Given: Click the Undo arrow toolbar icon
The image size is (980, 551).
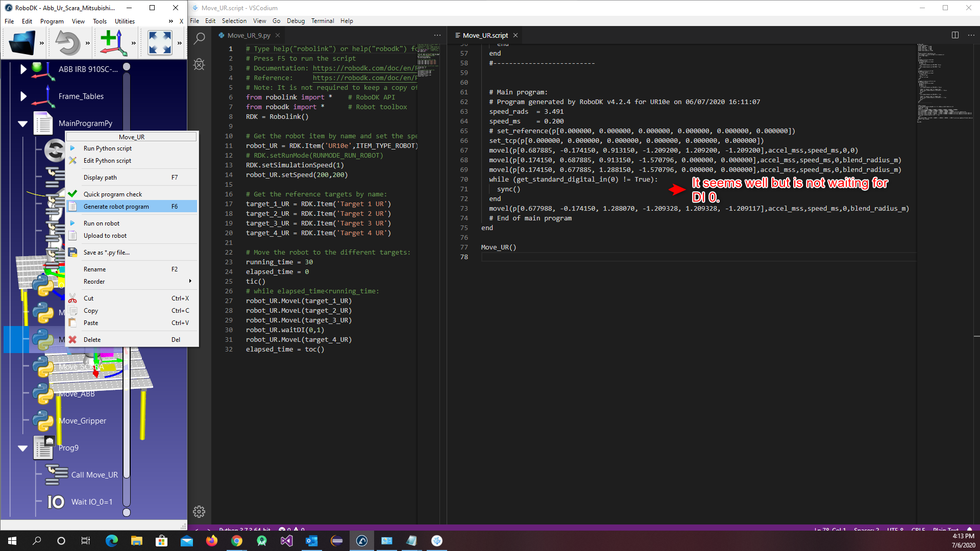Looking at the screenshot, I should [67, 43].
